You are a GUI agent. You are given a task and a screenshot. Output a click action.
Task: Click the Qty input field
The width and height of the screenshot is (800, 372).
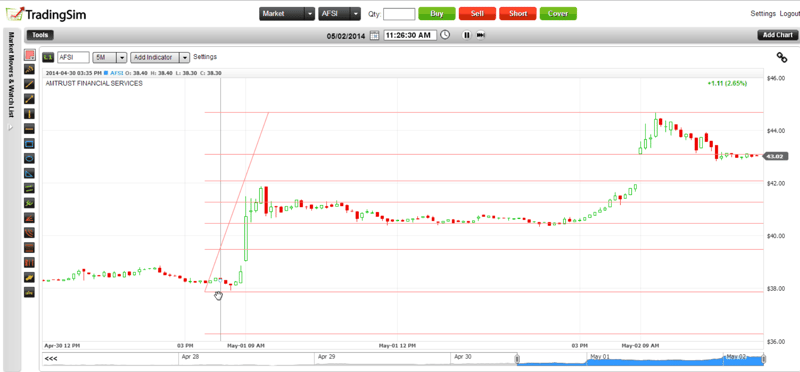point(399,14)
